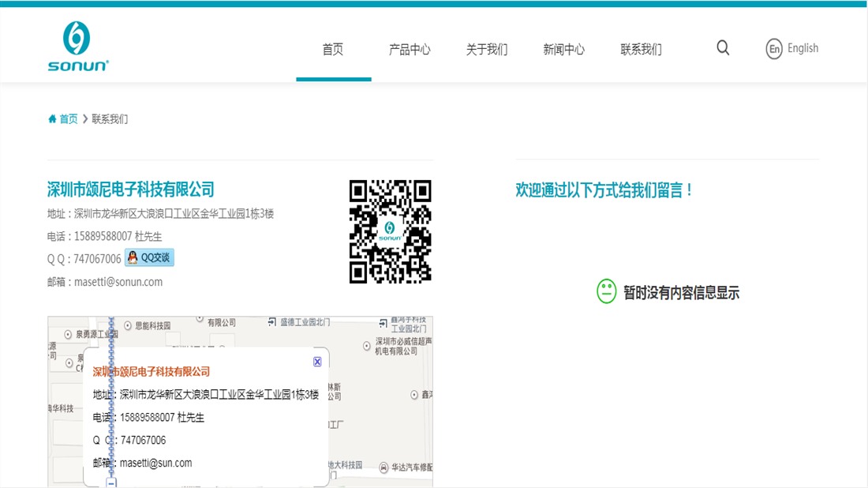
Task: Click breadcrumb 首页 link
Action: click(x=69, y=119)
